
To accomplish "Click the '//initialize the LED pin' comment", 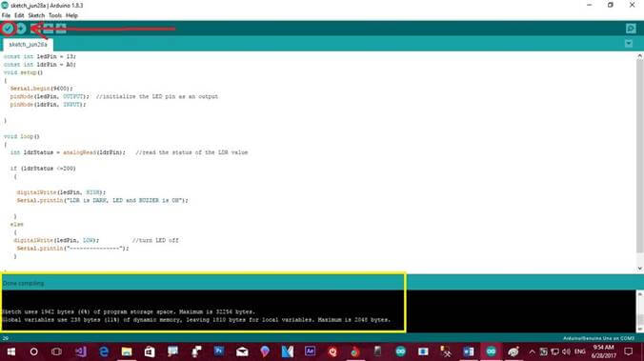I will pos(157,96).
